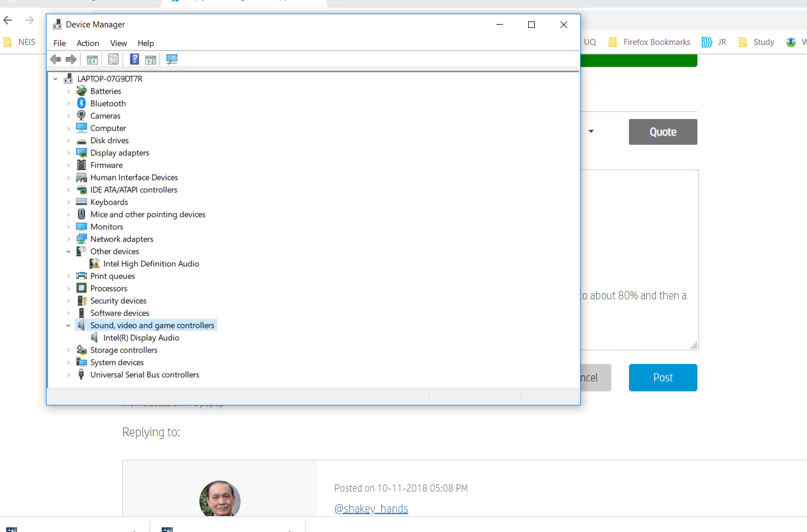Open the JR bookmark
The width and height of the screenshot is (807, 532).
point(714,42)
